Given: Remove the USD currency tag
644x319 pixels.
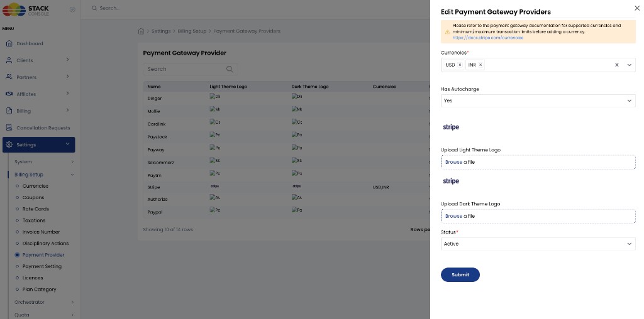Looking at the screenshot, I should click(x=460, y=65).
